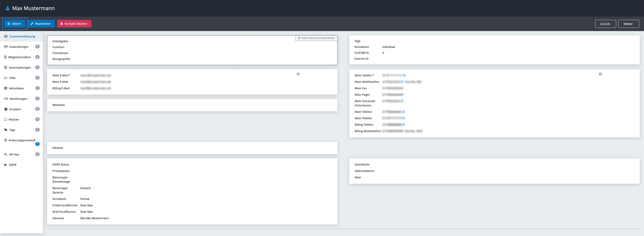The height and width of the screenshot is (236, 644).
Task: Click the badge icon for Mitgliedschaften
Action: pos(5,57)
